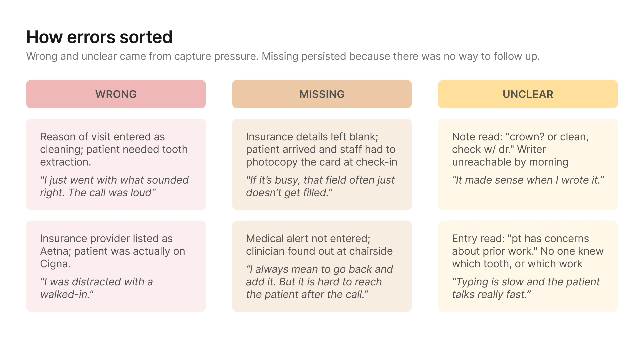Click the yellow UNCLEAR column header
The width and height of the screenshot is (644, 338).
click(x=528, y=94)
